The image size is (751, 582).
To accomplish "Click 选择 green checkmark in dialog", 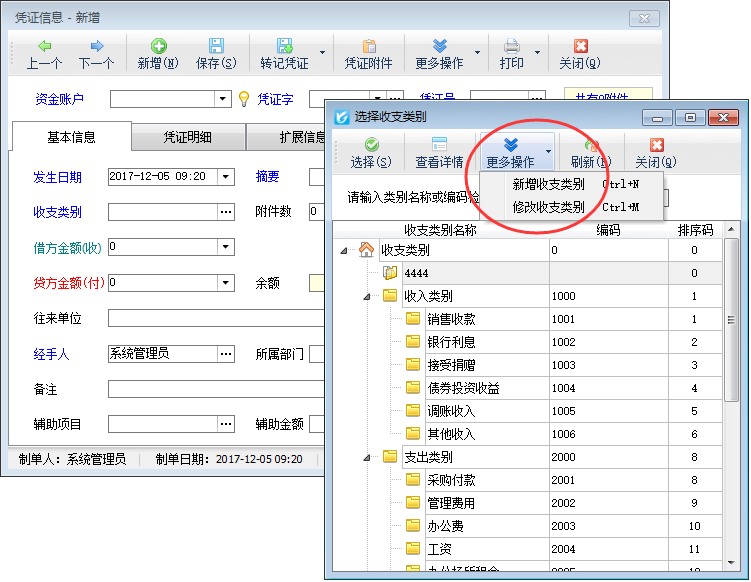I will (x=371, y=146).
